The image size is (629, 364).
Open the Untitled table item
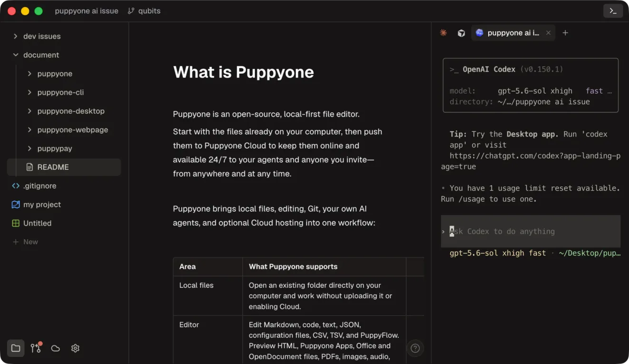tap(64, 223)
